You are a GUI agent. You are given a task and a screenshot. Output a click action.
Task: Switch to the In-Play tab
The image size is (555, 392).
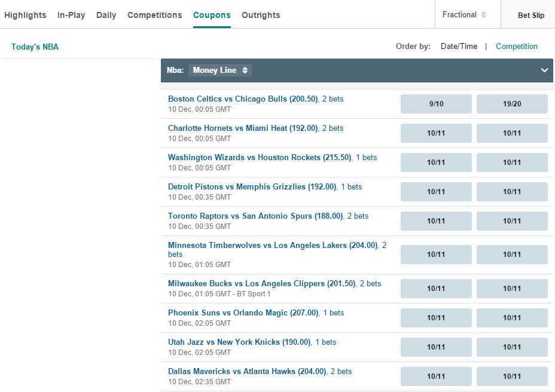(x=71, y=15)
